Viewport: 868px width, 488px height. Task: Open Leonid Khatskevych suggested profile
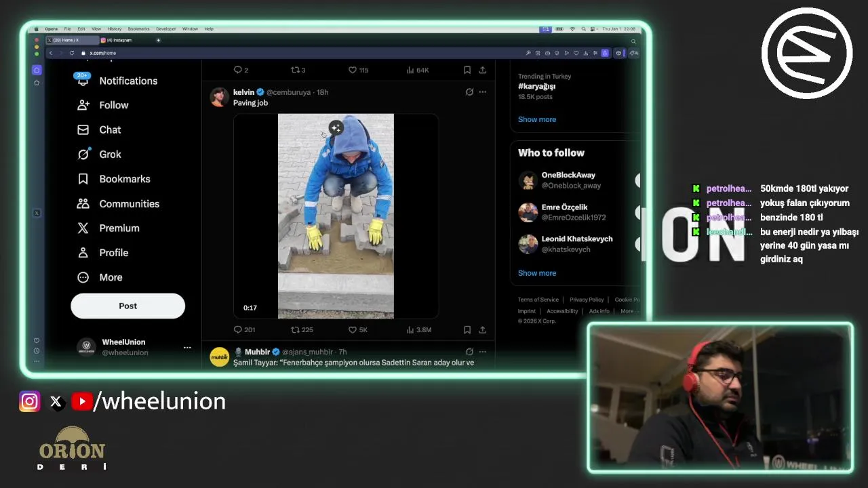576,239
